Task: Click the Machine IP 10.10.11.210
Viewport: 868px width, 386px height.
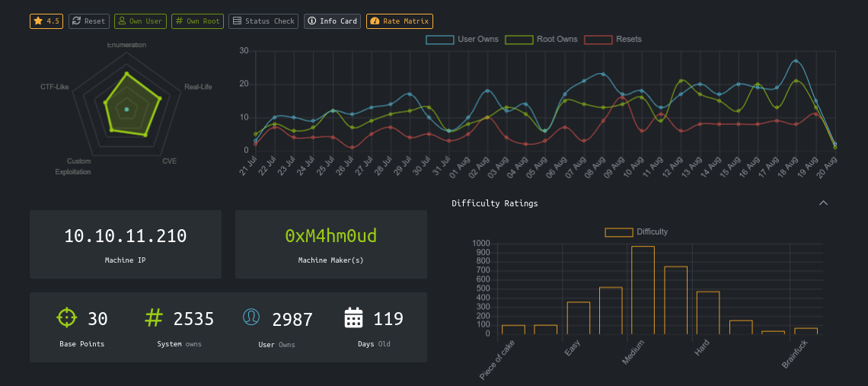Action: click(x=126, y=236)
